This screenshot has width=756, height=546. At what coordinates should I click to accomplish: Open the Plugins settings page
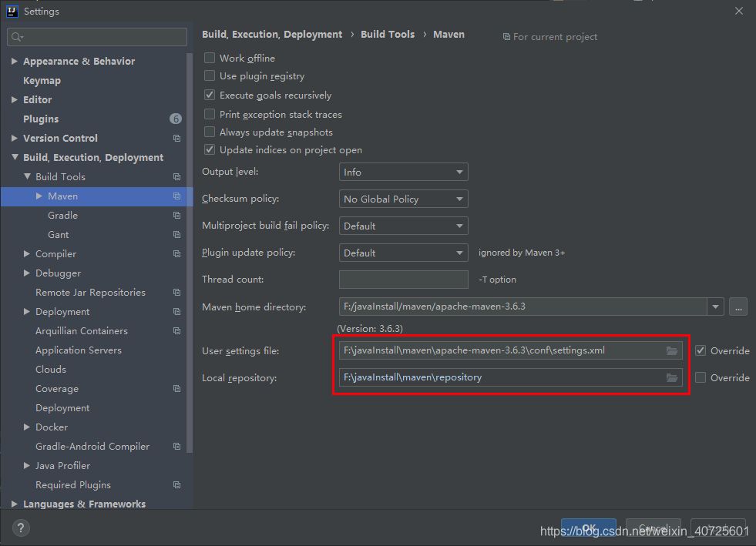click(x=41, y=119)
